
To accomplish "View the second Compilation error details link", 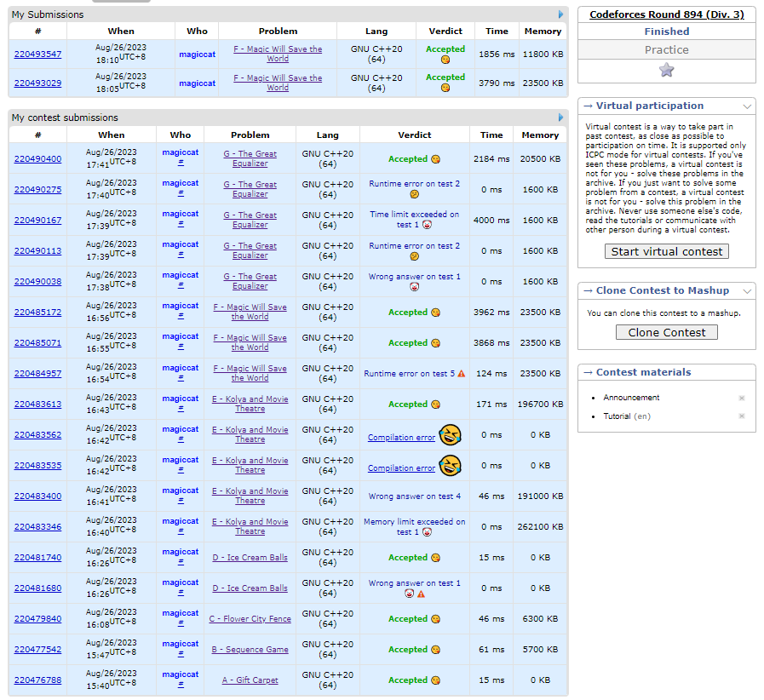I will [401, 468].
